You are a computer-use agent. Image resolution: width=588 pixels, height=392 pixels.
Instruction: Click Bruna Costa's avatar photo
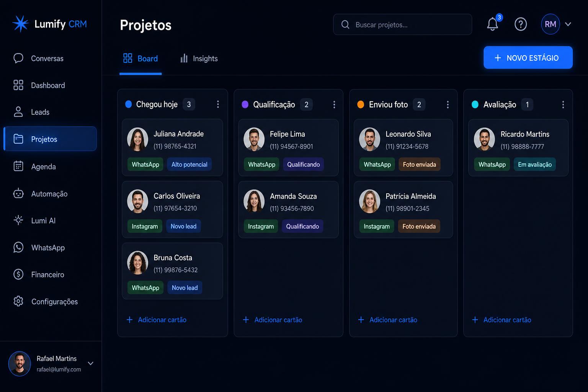pyautogui.click(x=137, y=263)
